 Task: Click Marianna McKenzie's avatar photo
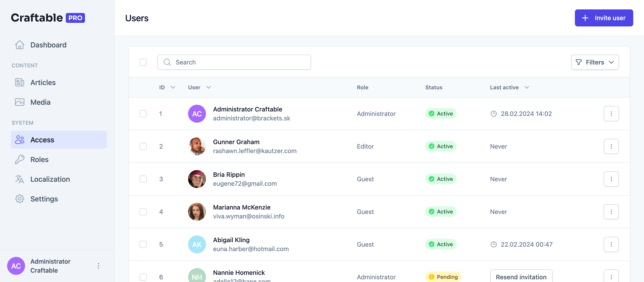pyautogui.click(x=197, y=212)
